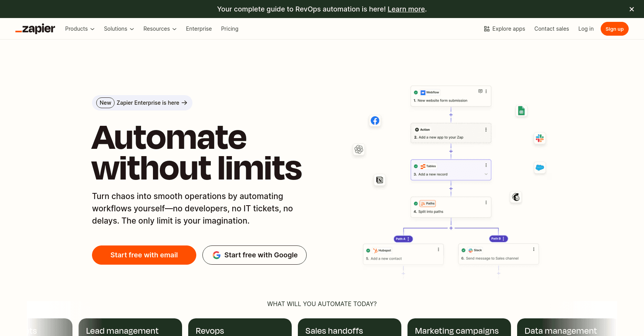Open three-dot menu on Hubspot step
Viewport: 644px width, 336px height.
point(439,249)
